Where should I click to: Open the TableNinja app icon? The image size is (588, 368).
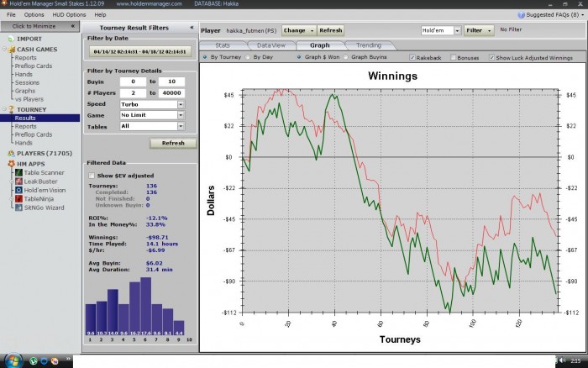[x=18, y=199]
